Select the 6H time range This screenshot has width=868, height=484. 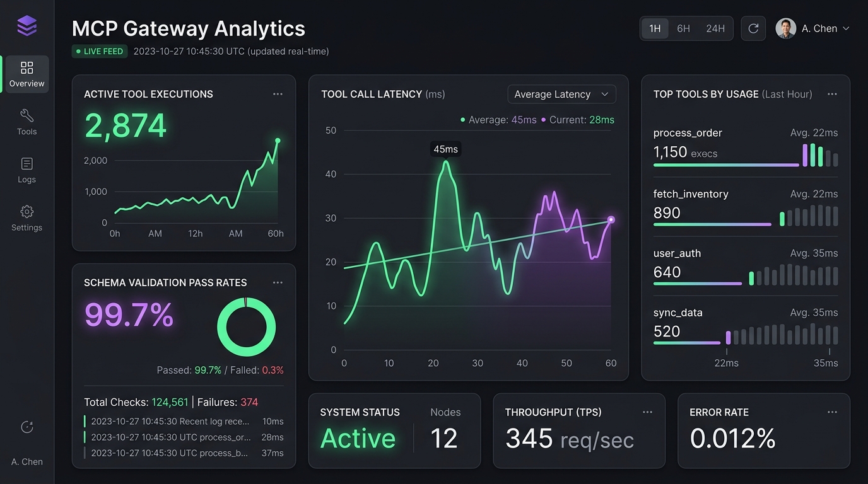(683, 28)
